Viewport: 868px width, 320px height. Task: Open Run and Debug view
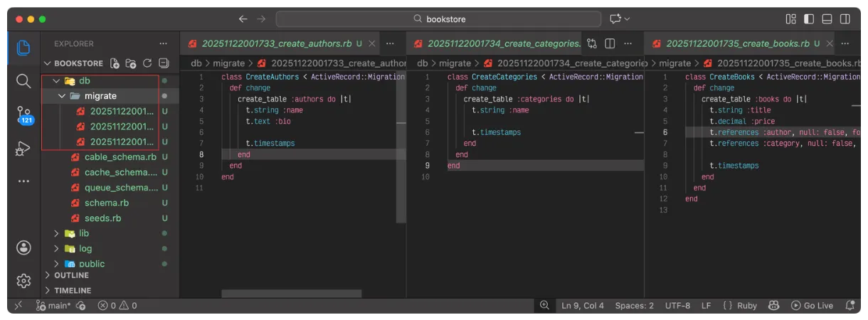click(x=23, y=148)
